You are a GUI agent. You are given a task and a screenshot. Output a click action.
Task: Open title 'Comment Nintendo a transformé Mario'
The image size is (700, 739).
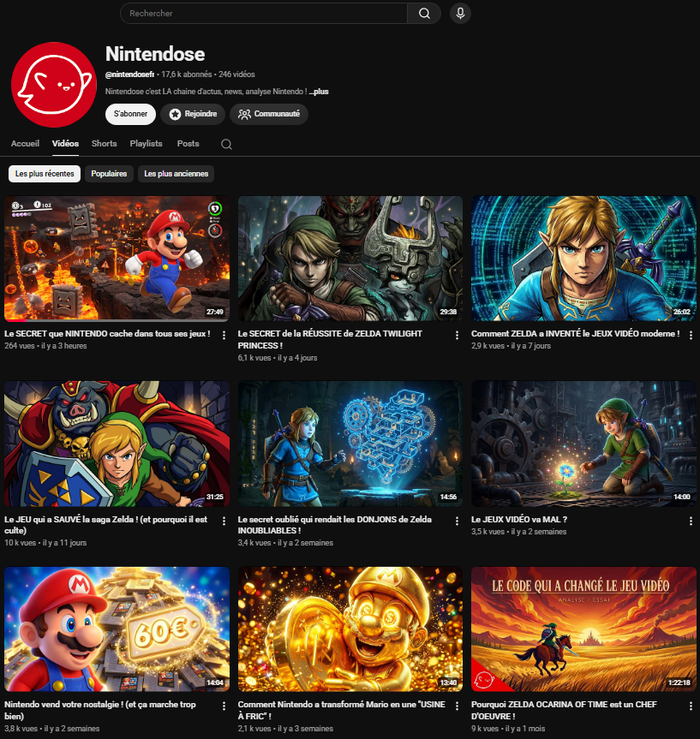click(342, 710)
